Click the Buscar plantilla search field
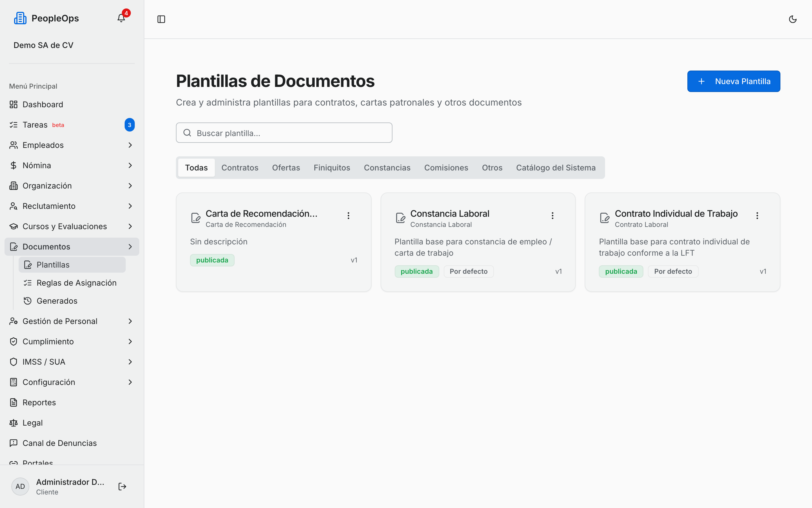Screen dimensions: 812x508 pos(284,133)
